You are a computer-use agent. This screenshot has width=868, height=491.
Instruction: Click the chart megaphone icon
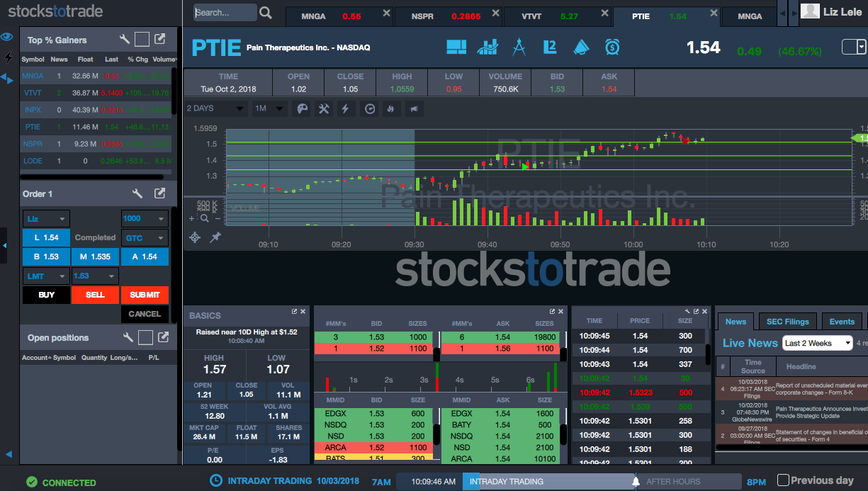414,108
